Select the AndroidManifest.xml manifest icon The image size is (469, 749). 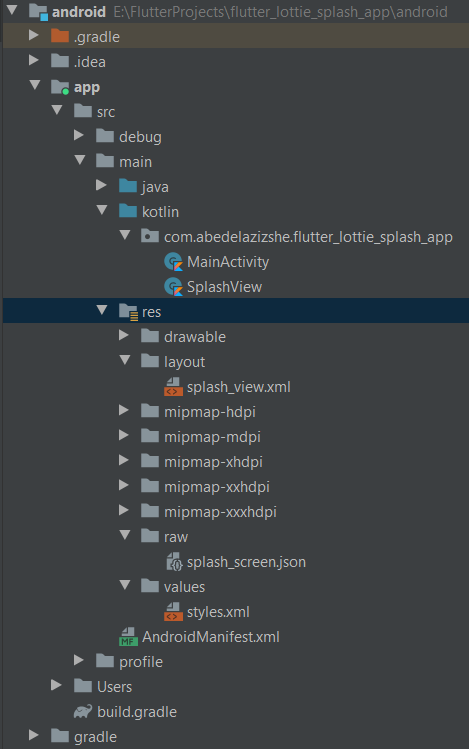[x=128, y=637]
